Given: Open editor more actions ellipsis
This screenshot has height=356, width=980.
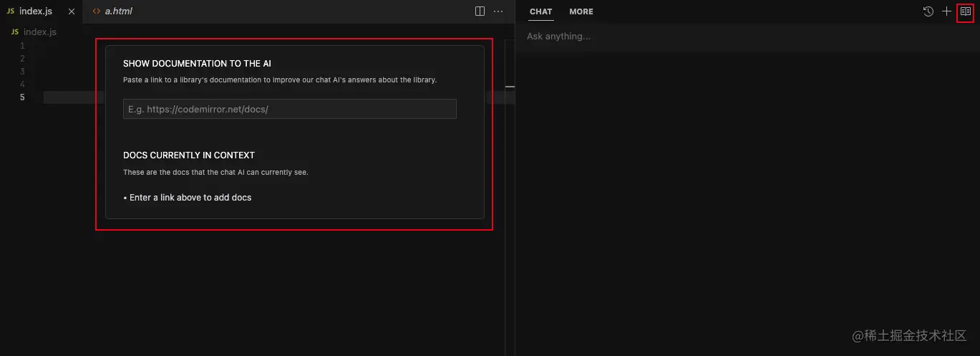Looking at the screenshot, I should (x=498, y=11).
